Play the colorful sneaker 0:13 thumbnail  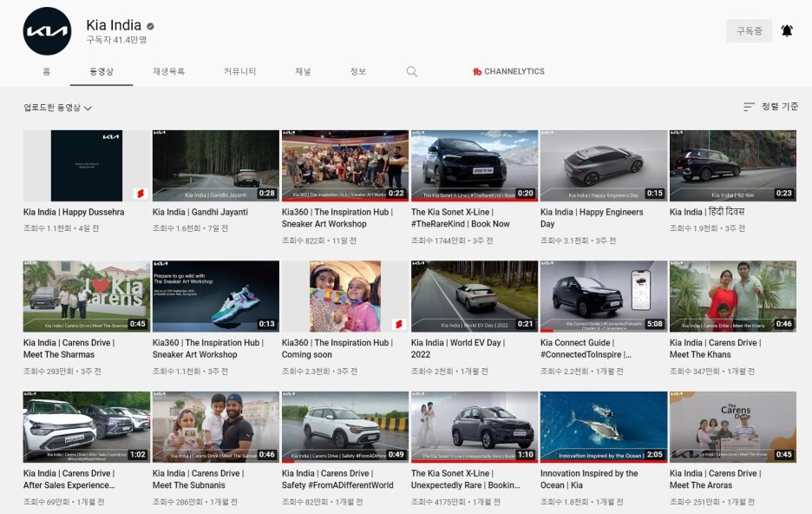[x=215, y=296]
